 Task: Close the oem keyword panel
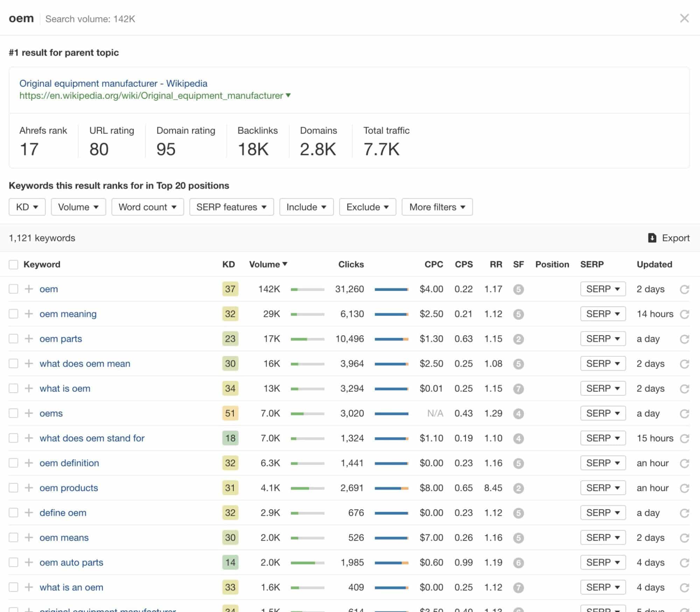684,18
